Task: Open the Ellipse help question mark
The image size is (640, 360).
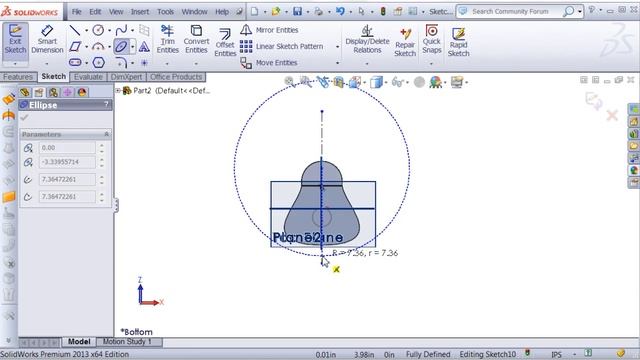Action: [x=107, y=104]
